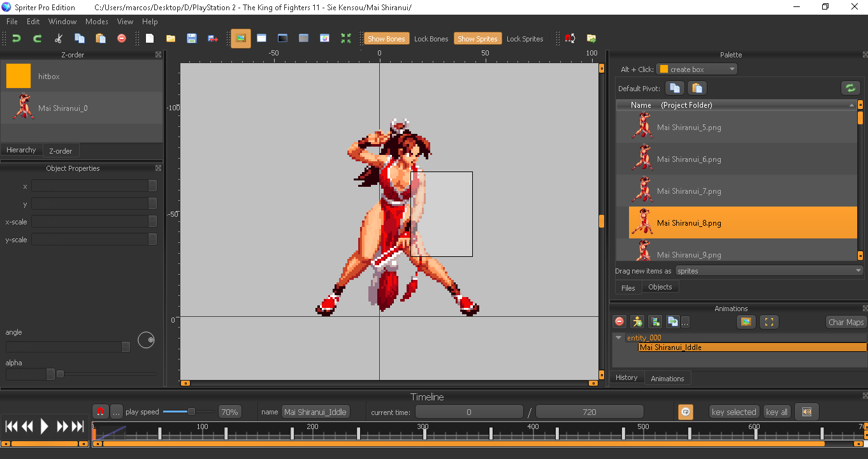Screen dimensions: 868x459
Task: Toggle Show Sprites
Action: tap(477, 38)
